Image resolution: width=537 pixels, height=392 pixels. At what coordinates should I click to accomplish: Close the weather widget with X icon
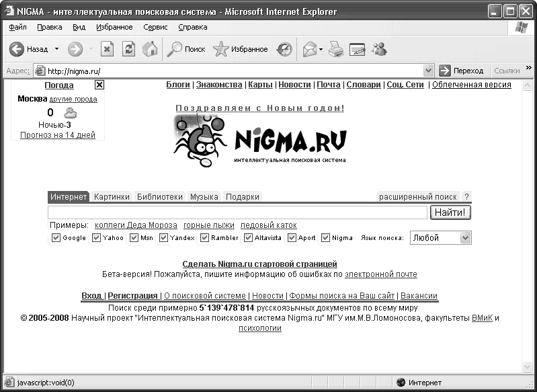coord(99,85)
